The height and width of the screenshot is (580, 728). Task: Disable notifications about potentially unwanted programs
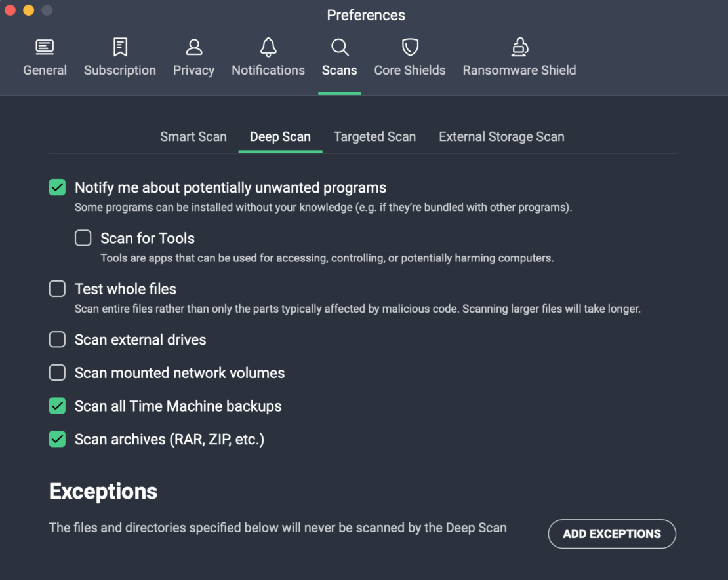(x=57, y=187)
